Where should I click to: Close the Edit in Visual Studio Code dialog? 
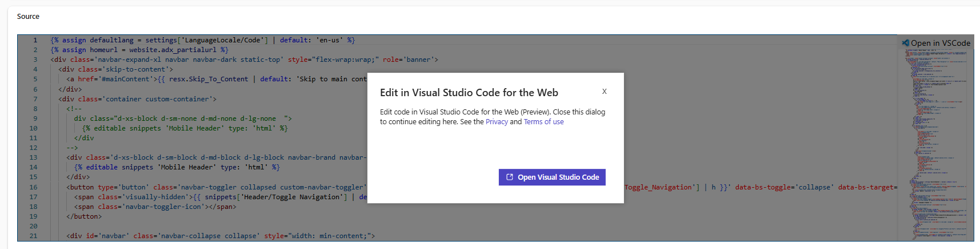pos(604,92)
